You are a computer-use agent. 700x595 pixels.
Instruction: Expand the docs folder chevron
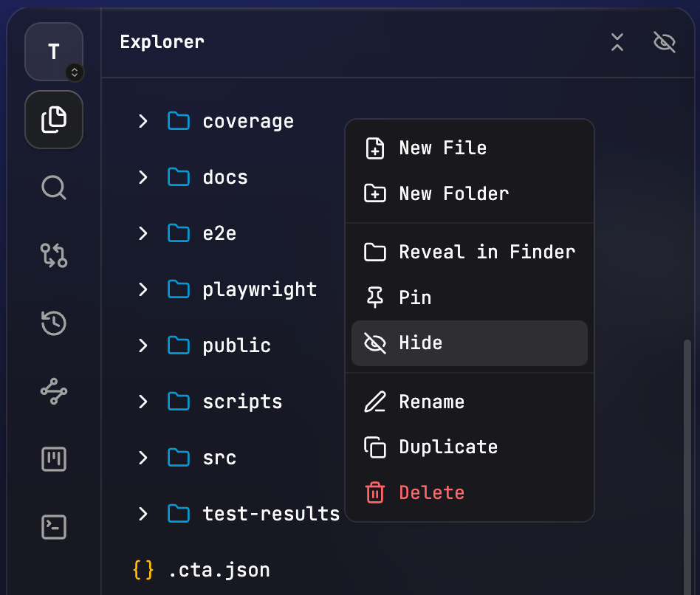[143, 177]
